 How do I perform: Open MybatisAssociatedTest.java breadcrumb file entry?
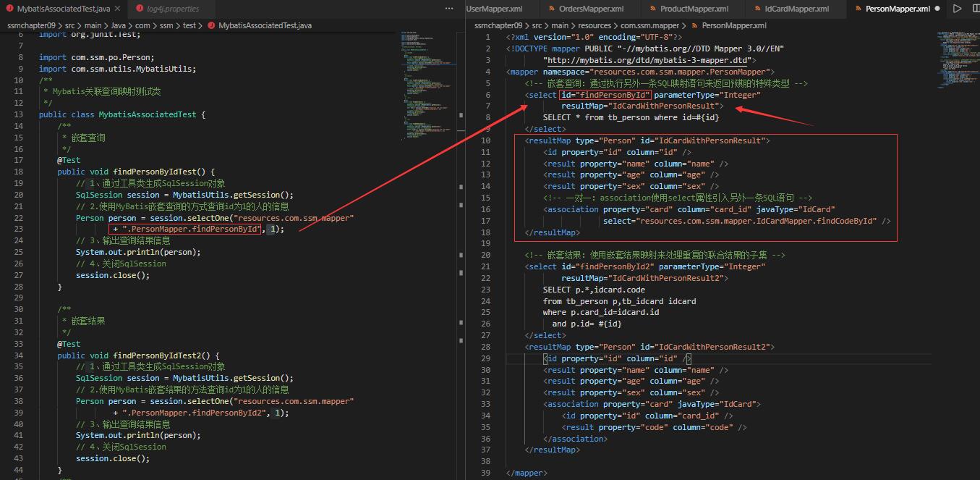click(x=265, y=25)
